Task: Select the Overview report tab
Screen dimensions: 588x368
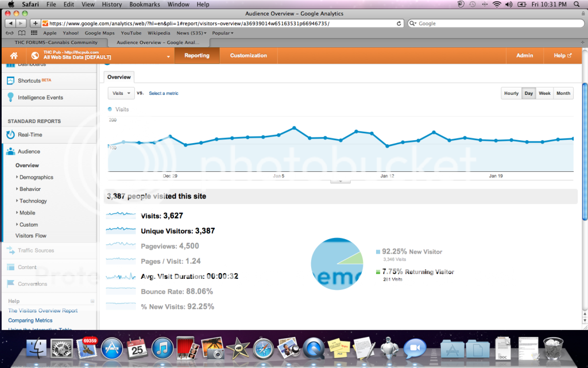Action: 119,77
